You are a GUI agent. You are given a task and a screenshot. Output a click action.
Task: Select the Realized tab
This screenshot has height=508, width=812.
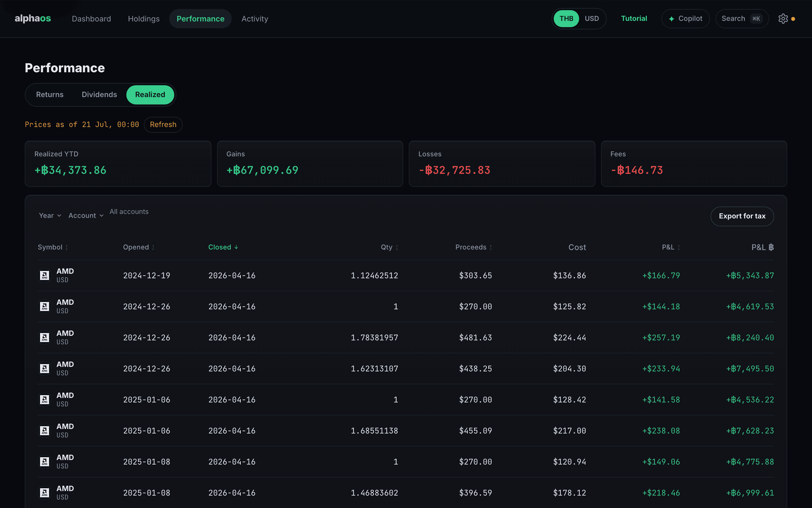(150, 95)
